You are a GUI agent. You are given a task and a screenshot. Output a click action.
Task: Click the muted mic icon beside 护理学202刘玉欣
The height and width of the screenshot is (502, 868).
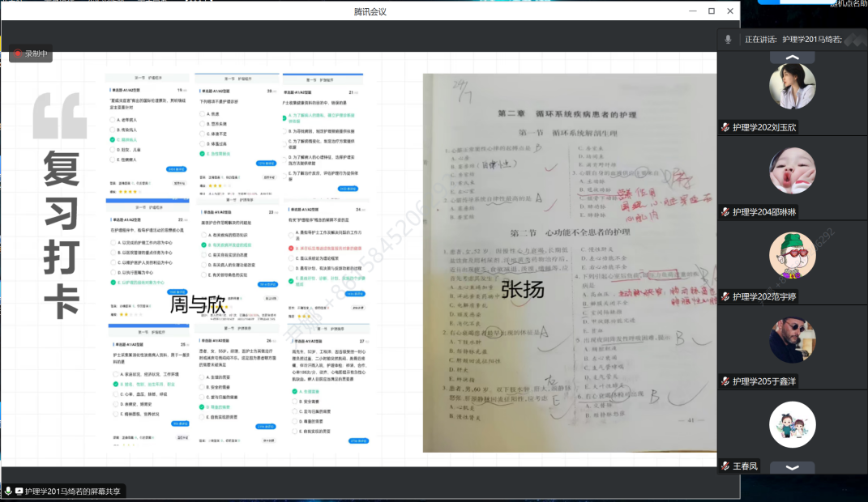[x=725, y=128]
